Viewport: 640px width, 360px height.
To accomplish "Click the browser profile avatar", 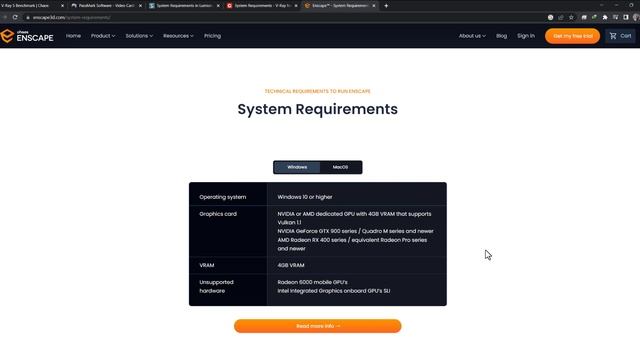I will [x=636, y=18].
